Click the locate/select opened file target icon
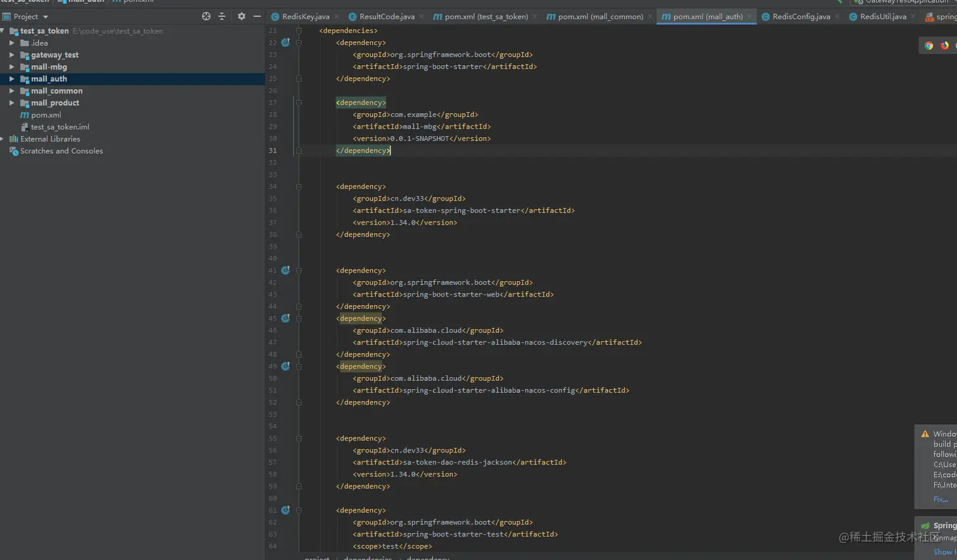Viewport: 957px width, 560px height. click(206, 16)
